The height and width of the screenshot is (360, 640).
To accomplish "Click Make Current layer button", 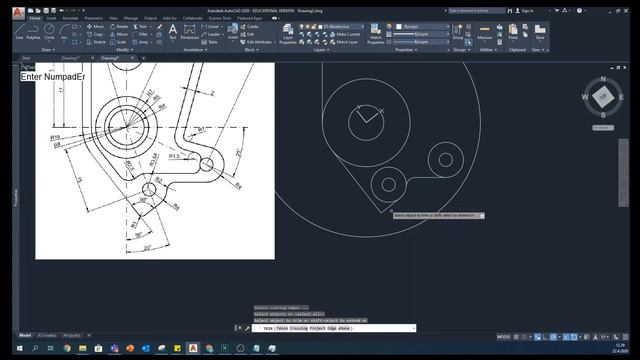I will [x=345, y=34].
